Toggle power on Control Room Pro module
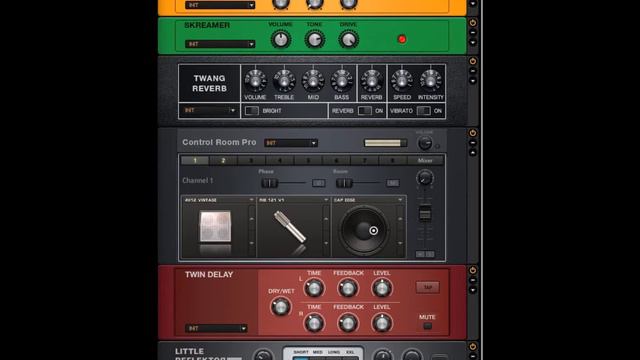This screenshot has width=640, height=360. [x=473, y=133]
